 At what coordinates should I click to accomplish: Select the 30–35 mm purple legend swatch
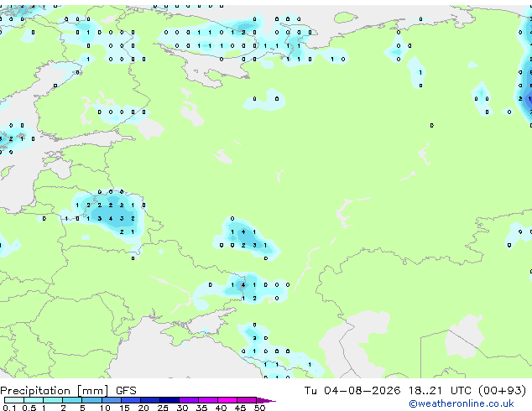pyautogui.click(x=189, y=400)
